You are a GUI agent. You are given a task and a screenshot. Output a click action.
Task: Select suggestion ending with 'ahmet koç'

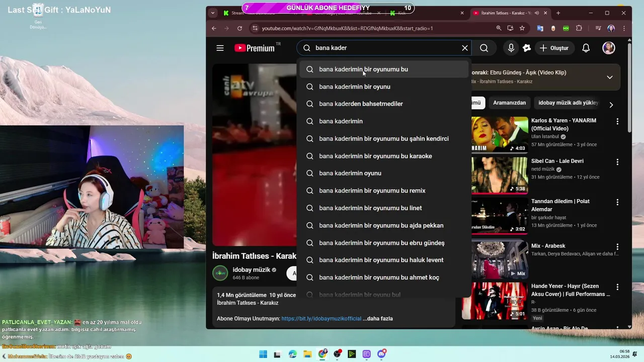(x=384, y=278)
